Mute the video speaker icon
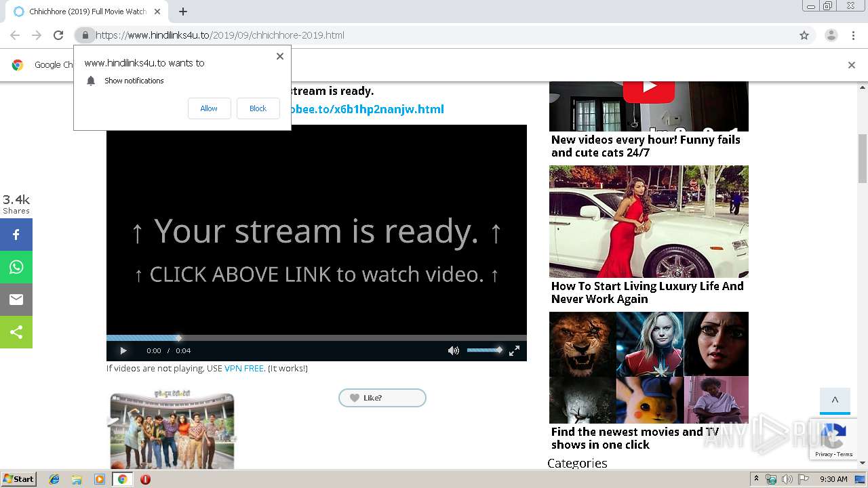868x488 pixels. [x=453, y=350]
